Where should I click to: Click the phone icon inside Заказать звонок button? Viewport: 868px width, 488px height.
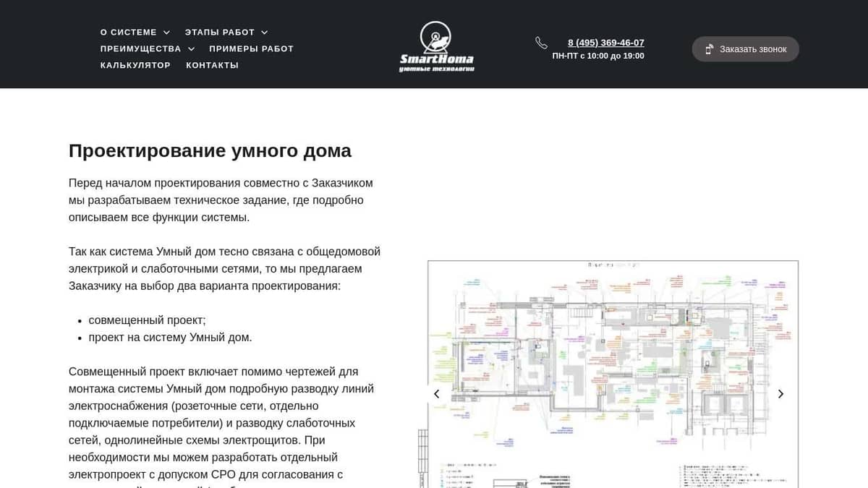(709, 48)
